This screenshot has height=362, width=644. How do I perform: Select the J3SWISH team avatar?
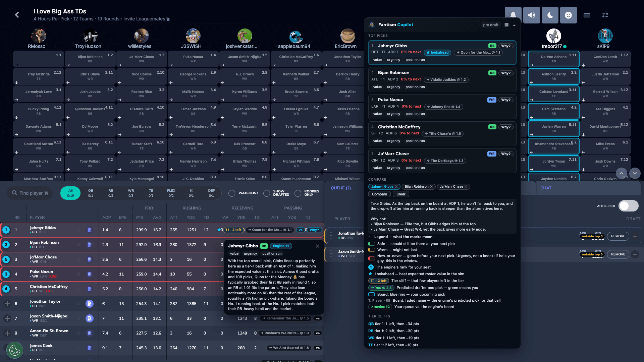click(193, 36)
